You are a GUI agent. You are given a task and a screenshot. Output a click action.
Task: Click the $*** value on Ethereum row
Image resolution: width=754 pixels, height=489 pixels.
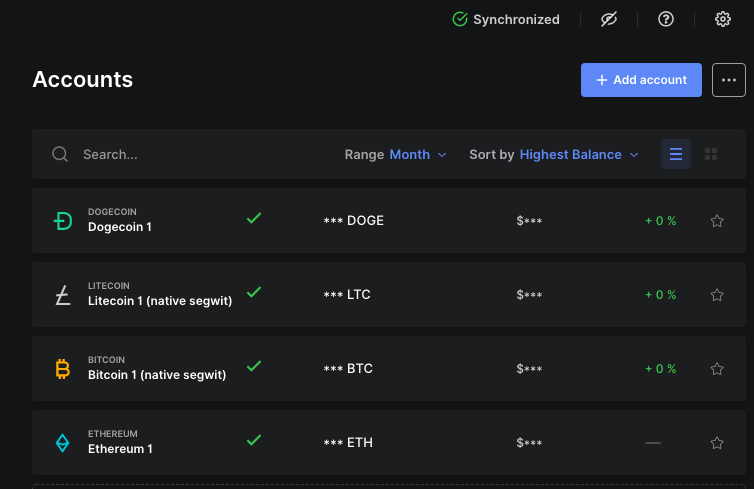tap(529, 443)
